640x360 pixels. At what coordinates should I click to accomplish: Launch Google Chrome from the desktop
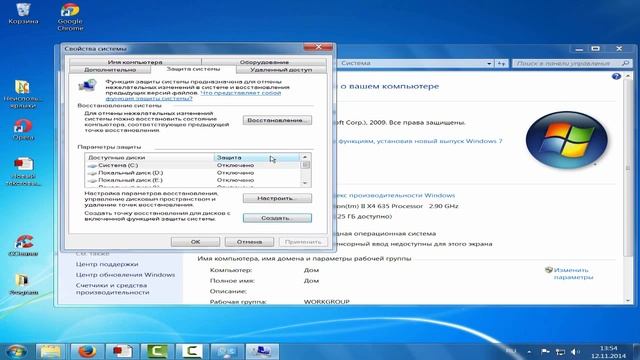70,17
